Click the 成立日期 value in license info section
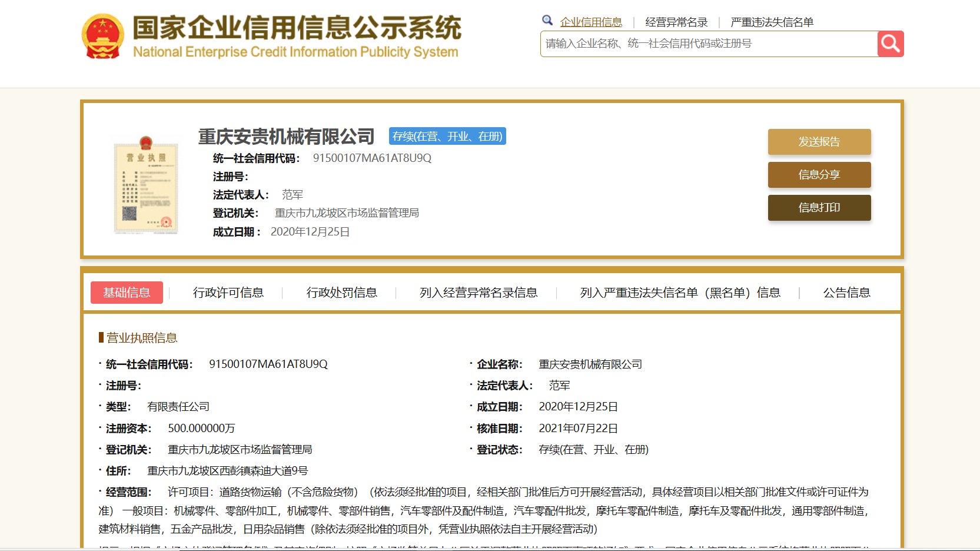The image size is (980, 551). point(578,407)
